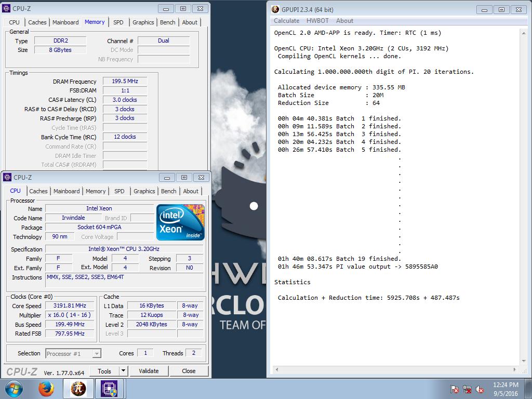Open network status tray icon
Screen dimensions: 532x399
[467, 389]
